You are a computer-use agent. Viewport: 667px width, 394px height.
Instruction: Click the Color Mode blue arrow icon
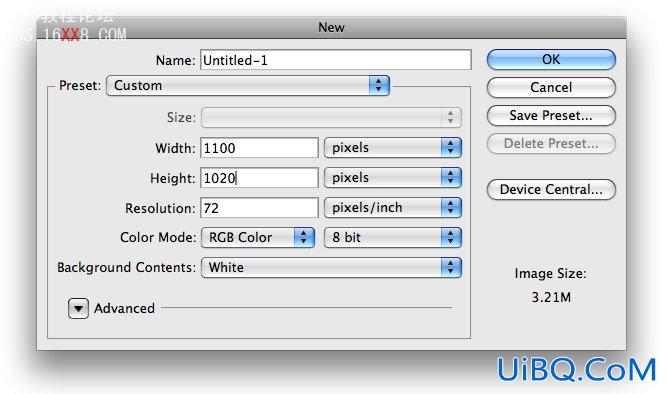pos(304,237)
